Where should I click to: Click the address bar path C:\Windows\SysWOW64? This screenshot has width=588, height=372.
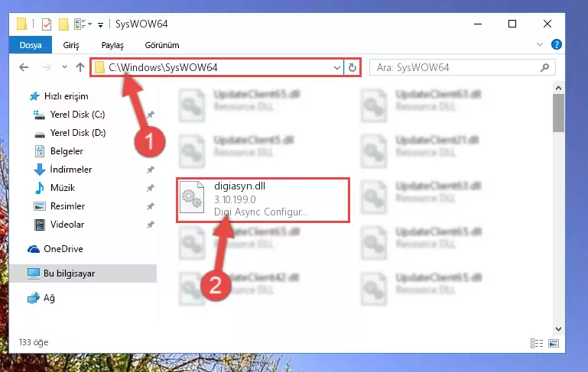coord(163,67)
